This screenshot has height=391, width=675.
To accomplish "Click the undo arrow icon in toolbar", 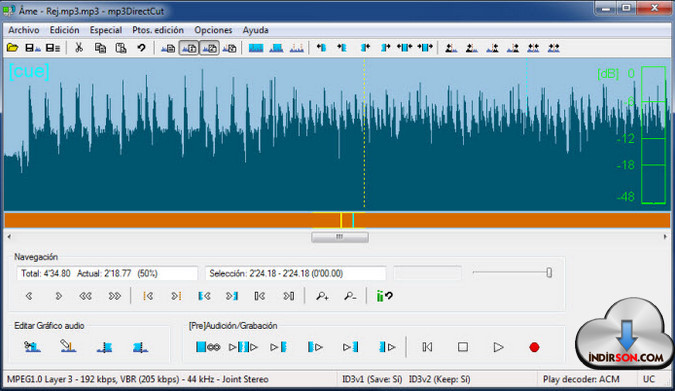I will [141, 48].
